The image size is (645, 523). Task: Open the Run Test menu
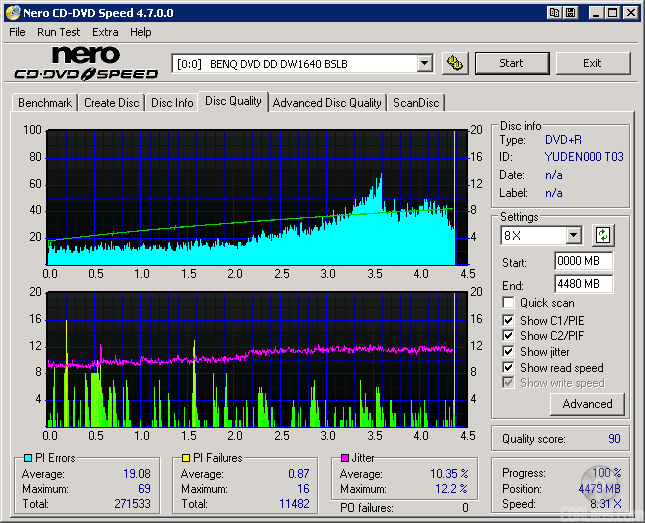coord(59,32)
